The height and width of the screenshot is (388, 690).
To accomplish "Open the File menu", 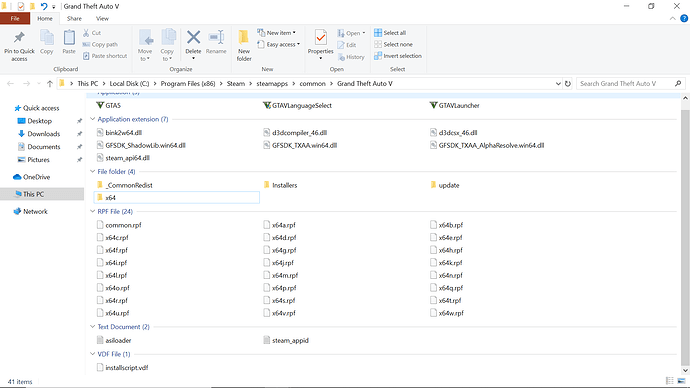I will coord(15,18).
